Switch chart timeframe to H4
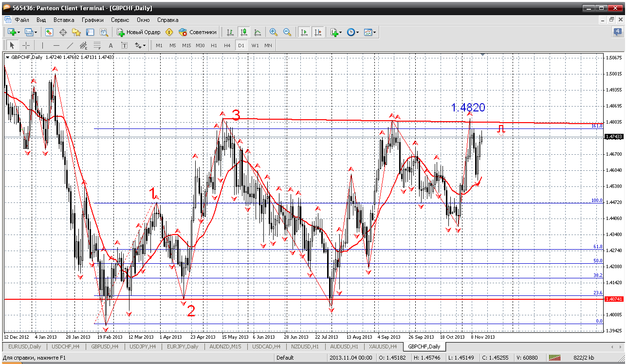 227,45
